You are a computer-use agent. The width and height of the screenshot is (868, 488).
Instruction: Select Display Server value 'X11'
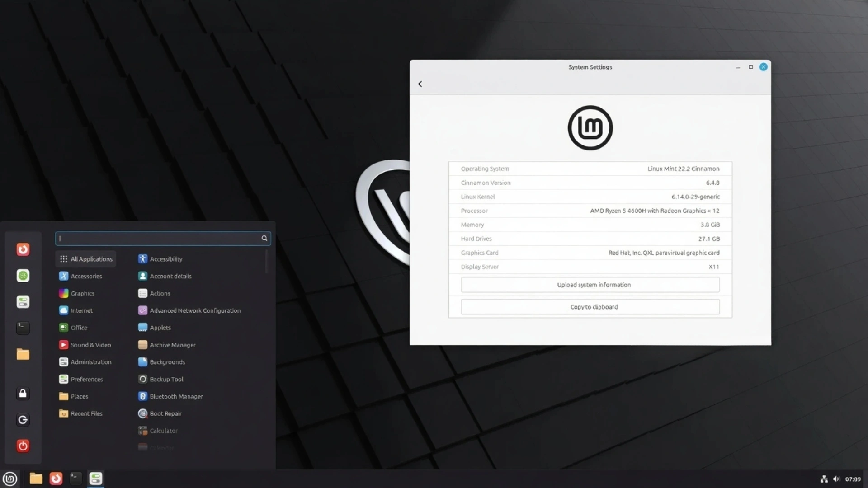tap(714, 267)
